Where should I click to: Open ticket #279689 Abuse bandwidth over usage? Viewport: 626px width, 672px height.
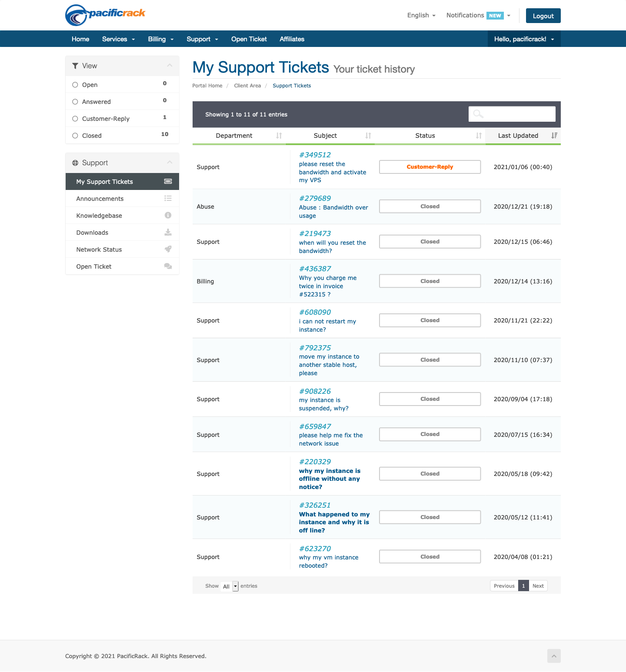tap(315, 198)
